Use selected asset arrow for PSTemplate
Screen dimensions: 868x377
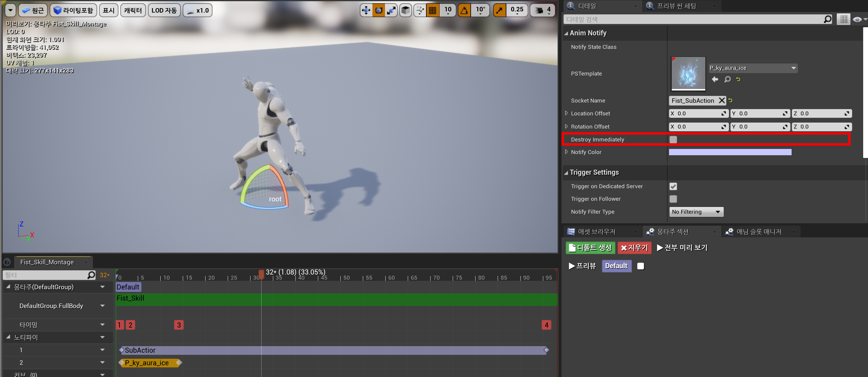click(x=715, y=79)
